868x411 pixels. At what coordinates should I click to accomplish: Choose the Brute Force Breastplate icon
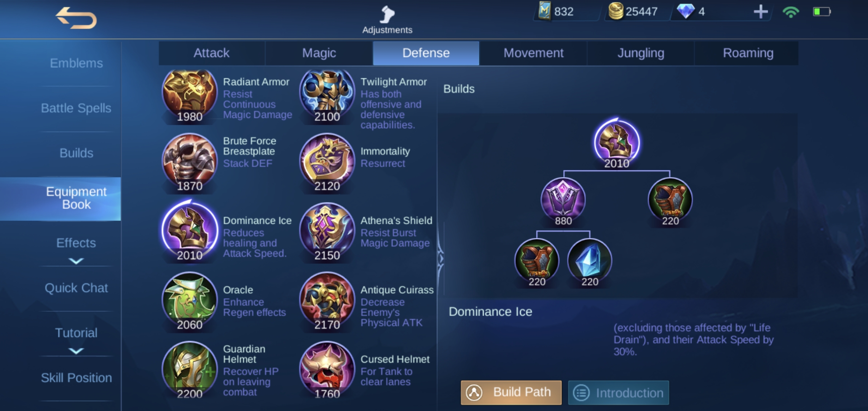click(x=190, y=161)
